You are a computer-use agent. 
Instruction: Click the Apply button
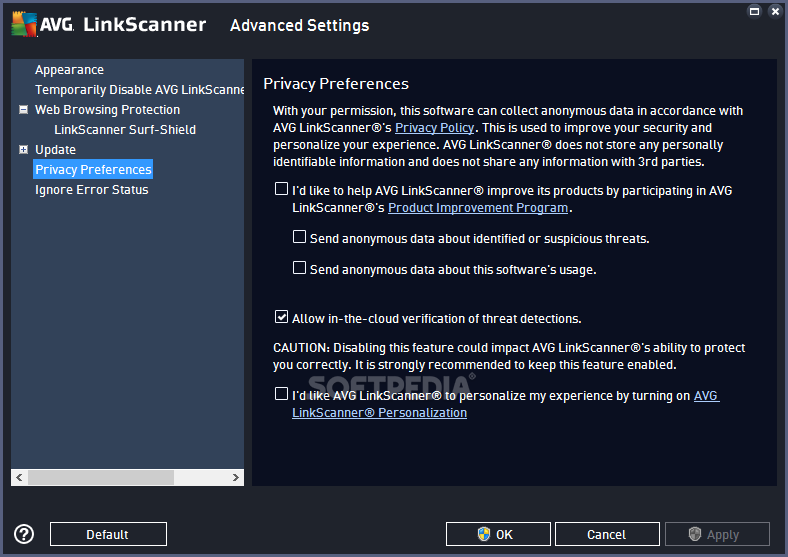[x=717, y=534]
